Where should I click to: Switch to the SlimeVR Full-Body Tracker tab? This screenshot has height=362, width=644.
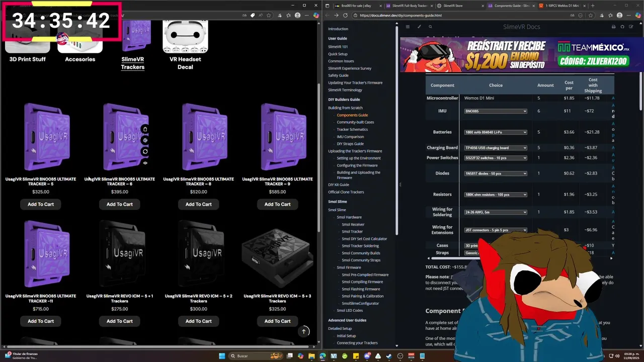tap(410, 6)
